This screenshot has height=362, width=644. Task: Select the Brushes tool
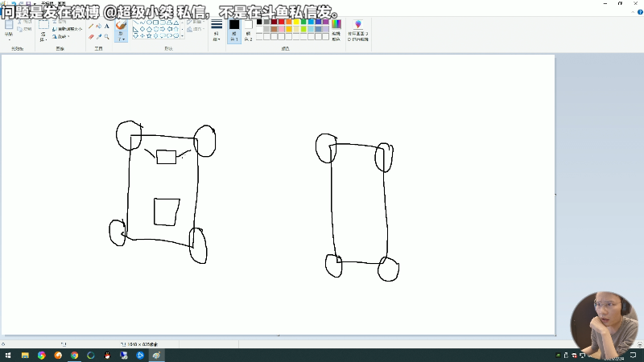[121, 26]
